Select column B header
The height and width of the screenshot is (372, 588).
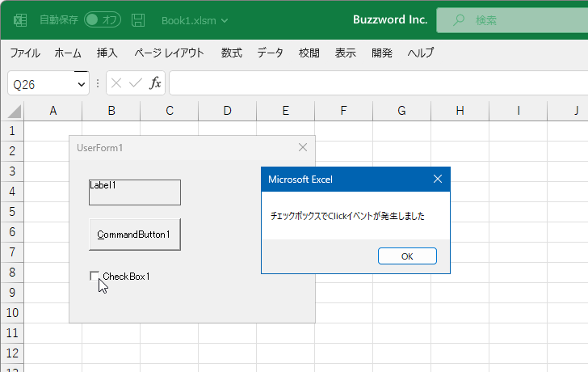[111, 111]
